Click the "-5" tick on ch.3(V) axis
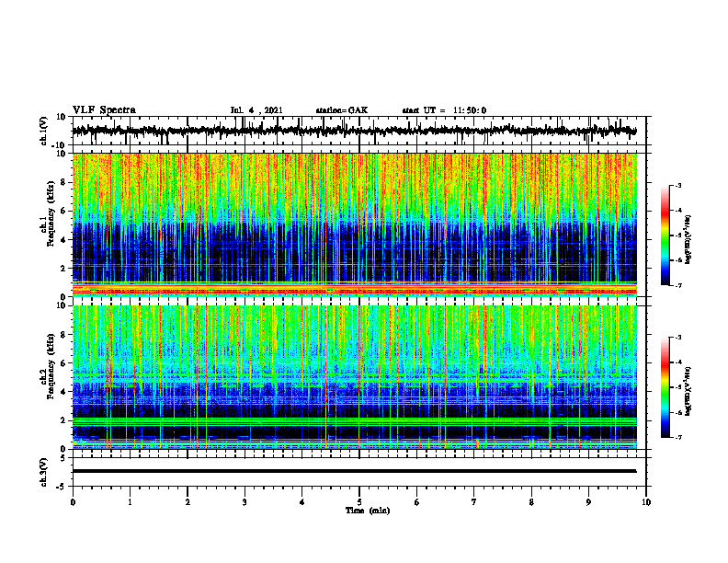Viewport: 728px width, 563px height. pos(63,487)
